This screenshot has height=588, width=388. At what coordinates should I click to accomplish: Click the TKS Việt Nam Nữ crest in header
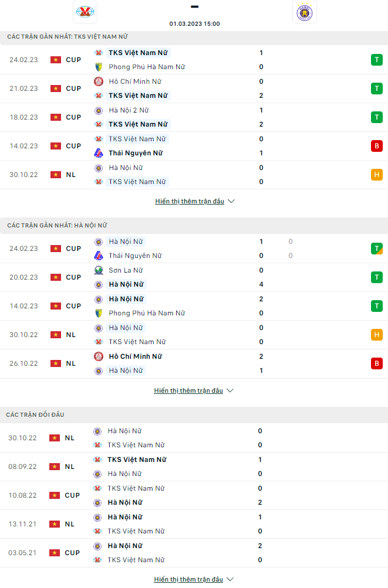pyautogui.click(x=86, y=11)
